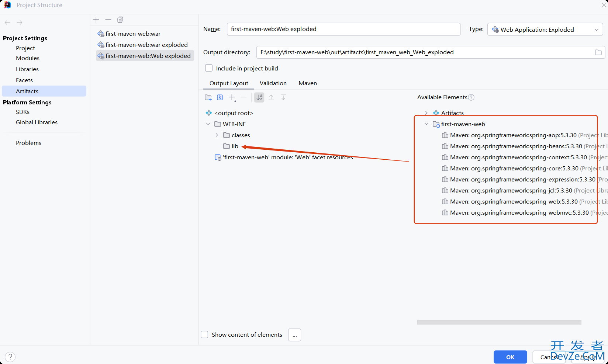Click the browse folder icon in Output directory
The width and height of the screenshot is (608, 364).
tap(598, 52)
